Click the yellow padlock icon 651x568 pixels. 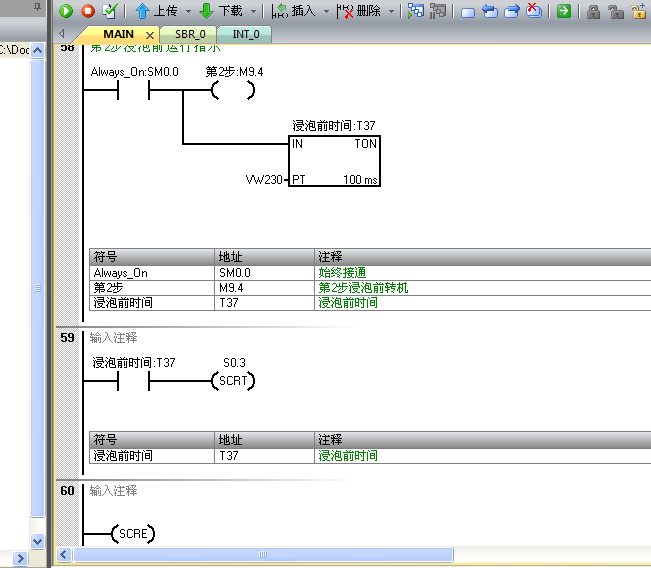point(638,12)
